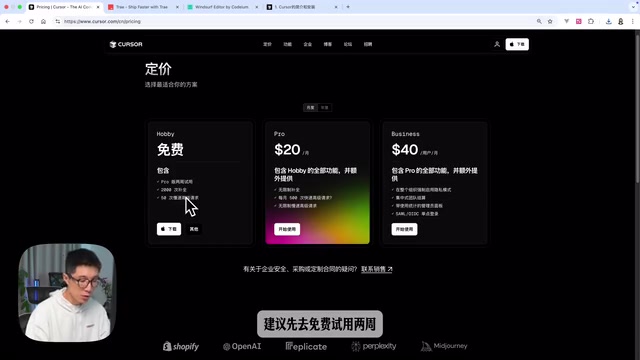Open the tab search dropdown arrow
Screen dimensions: 640x360
tap(633, 7)
